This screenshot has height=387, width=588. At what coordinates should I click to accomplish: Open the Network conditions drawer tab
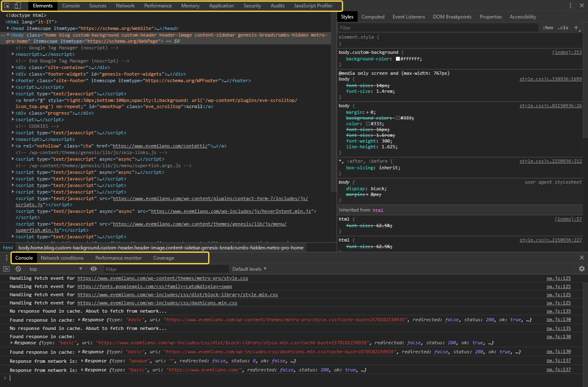click(62, 258)
